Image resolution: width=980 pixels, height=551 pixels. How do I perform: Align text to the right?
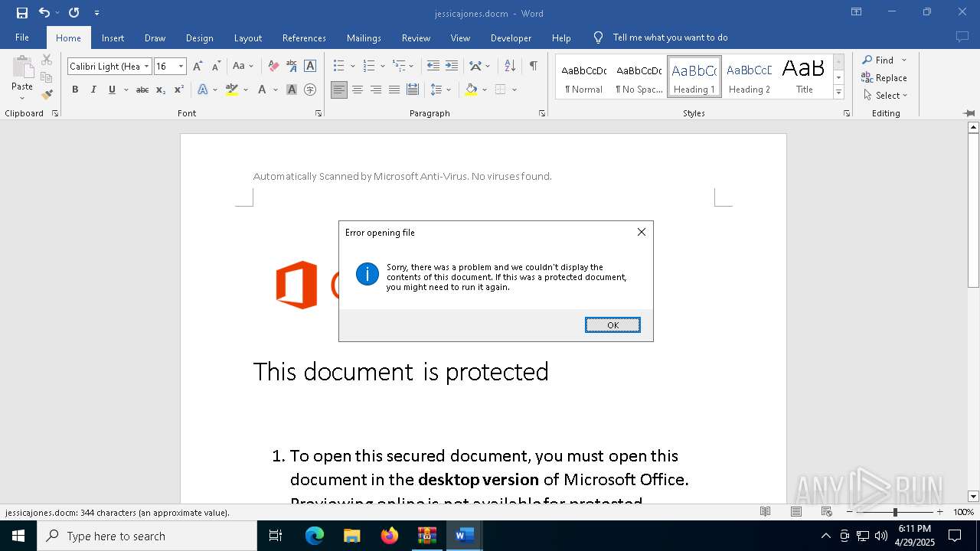(376, 90)
